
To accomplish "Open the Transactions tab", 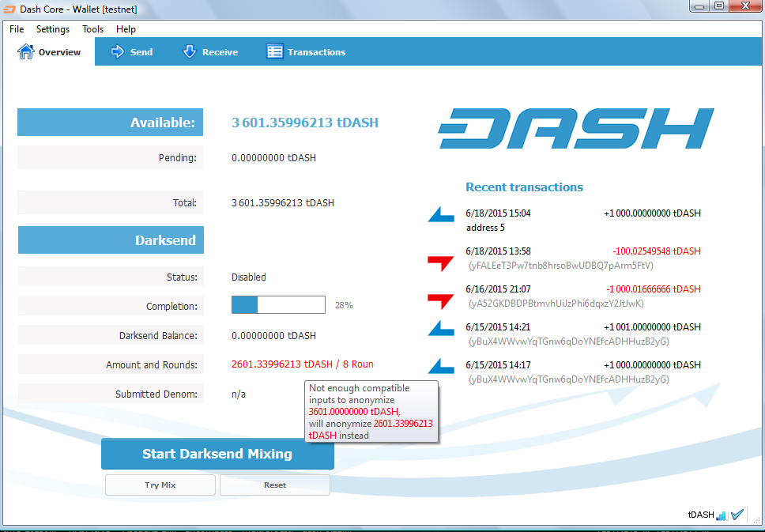I will point(306,51).
